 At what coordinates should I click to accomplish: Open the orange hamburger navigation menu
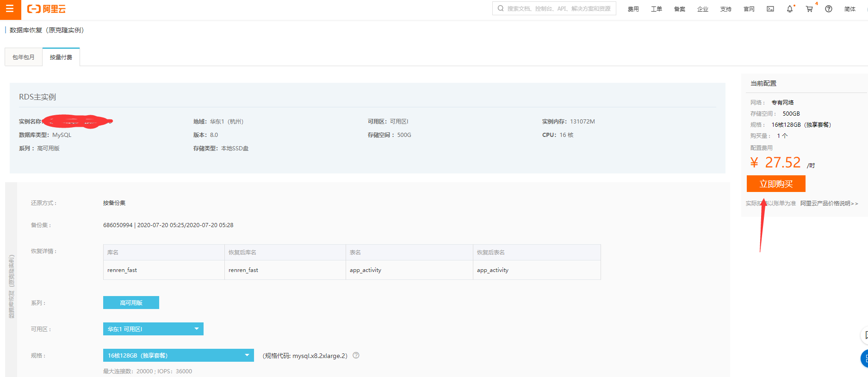click(10, 9)
